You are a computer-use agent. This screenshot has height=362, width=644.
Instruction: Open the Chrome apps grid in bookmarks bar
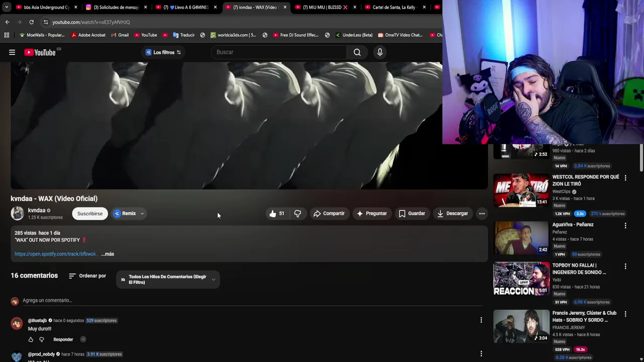click(x=7, y=35)
